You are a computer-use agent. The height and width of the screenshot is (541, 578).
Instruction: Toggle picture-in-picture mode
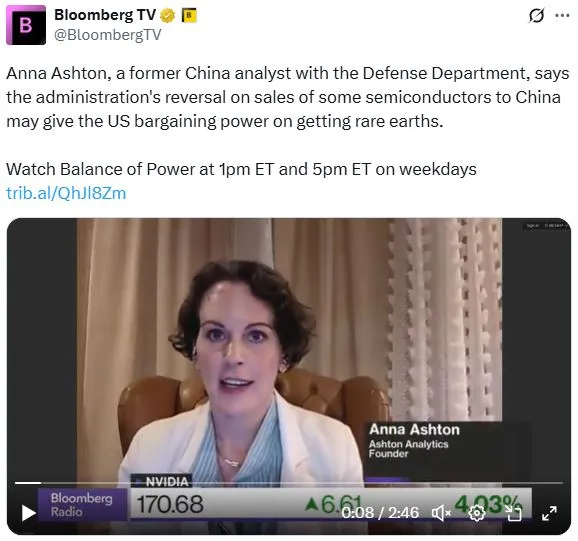click(x=513, y=513)
